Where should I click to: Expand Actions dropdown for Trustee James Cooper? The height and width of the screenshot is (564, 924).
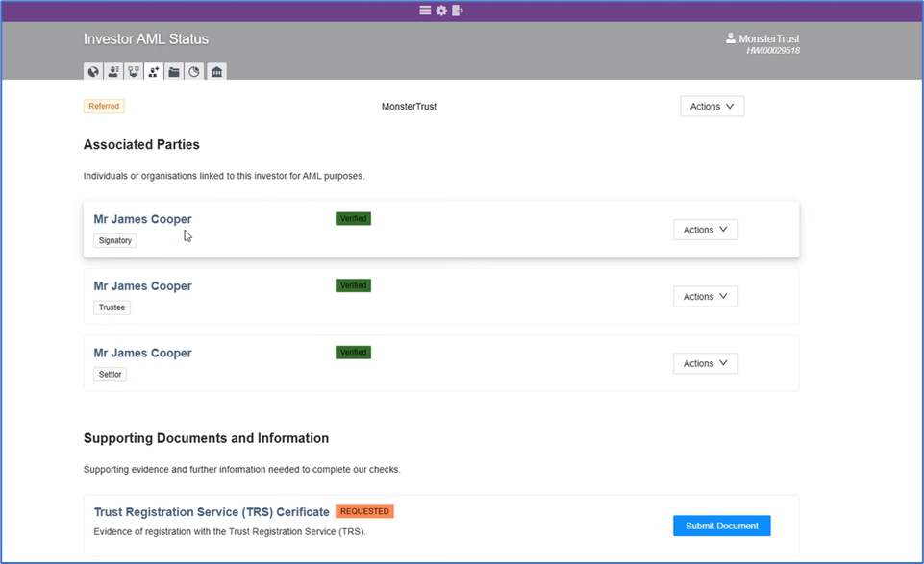pos(706,297)
